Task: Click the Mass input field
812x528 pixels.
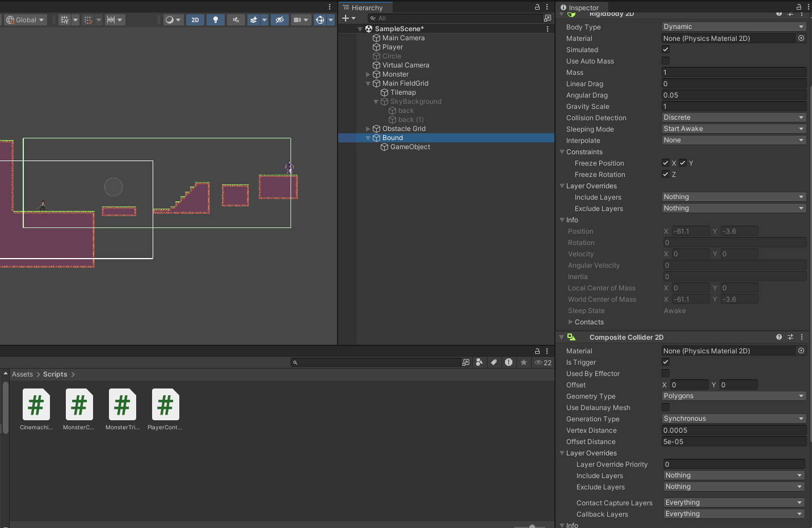Action: click(734, 72)
